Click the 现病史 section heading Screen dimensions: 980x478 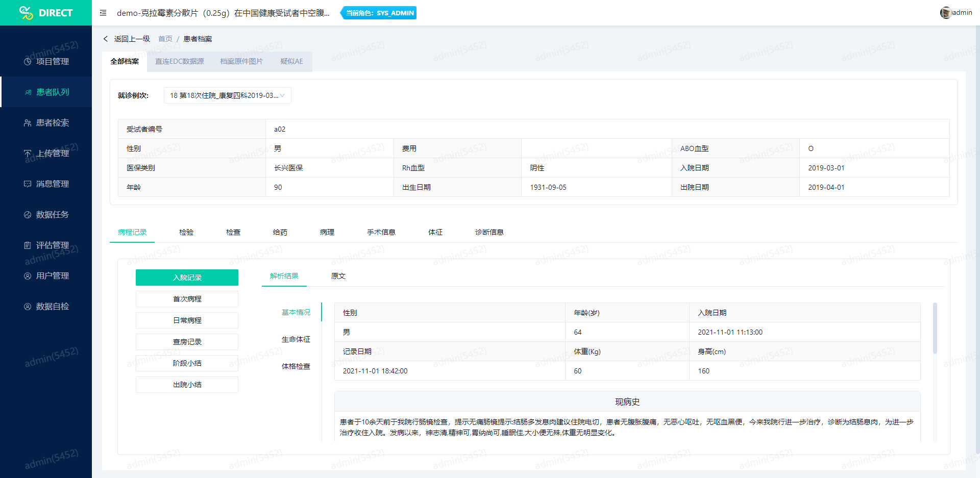click(x=627, y=402)
